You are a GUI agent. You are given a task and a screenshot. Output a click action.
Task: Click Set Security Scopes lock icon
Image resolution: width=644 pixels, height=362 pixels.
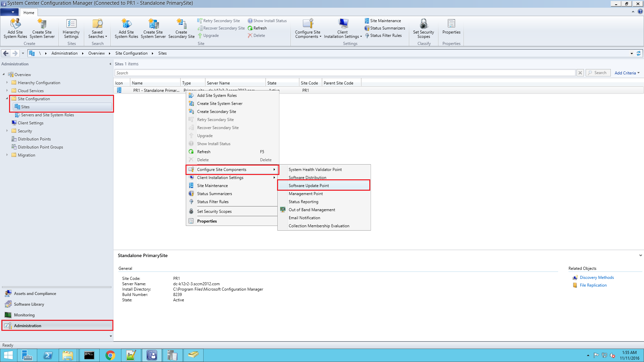click(x=423, y=24)
